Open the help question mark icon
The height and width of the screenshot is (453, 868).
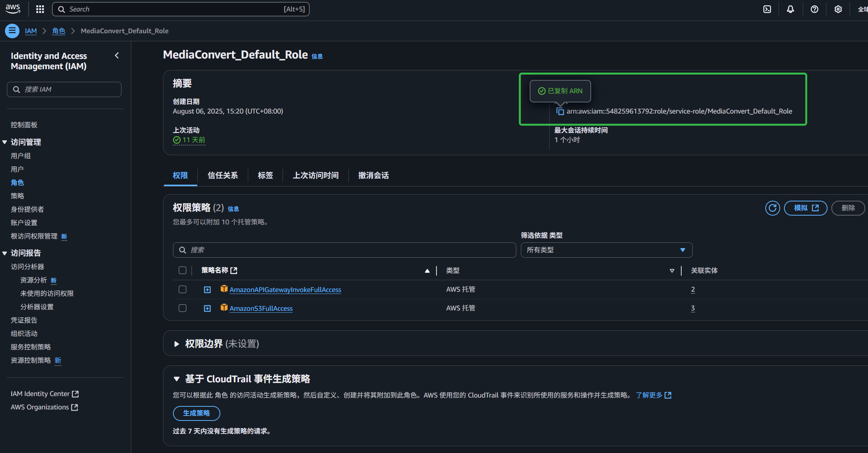click(815, 9)
